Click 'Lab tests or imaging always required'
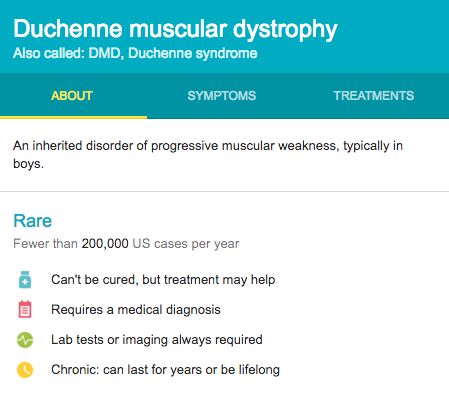This screenshot has height=393, width=449. (x=157, y=340)
